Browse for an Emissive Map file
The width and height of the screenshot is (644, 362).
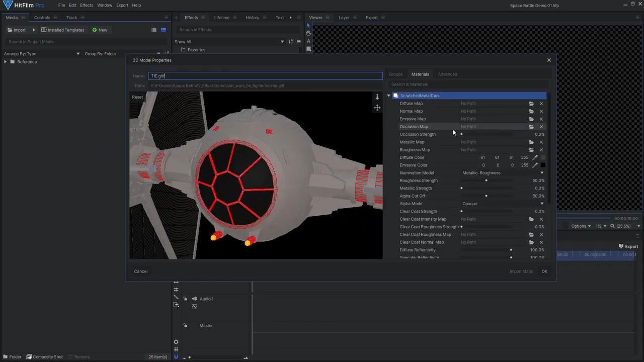(x=531, y=119)
